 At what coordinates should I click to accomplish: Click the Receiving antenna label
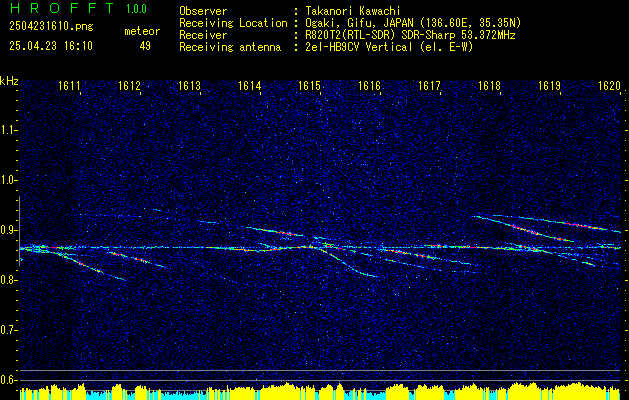point(230,47)
